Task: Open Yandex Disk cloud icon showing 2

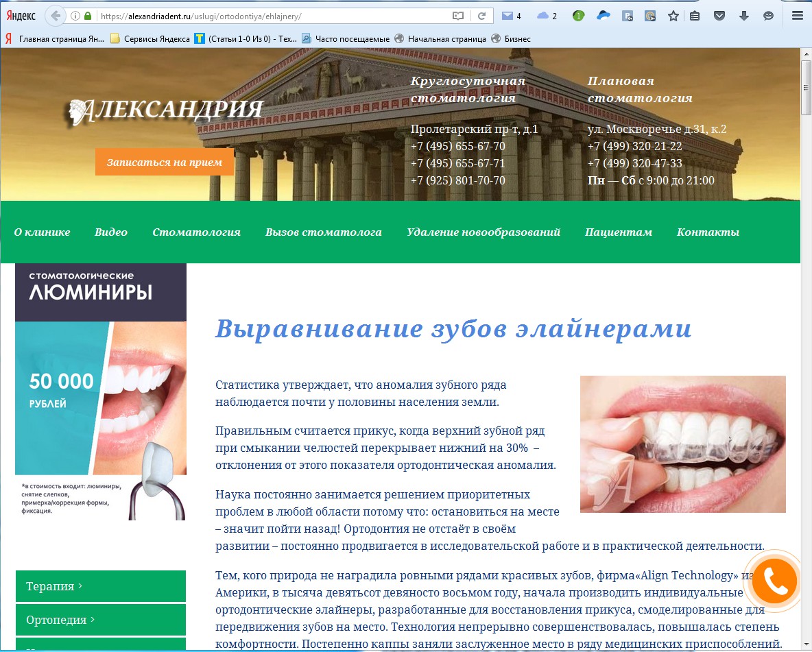Action: click(547, 16)
